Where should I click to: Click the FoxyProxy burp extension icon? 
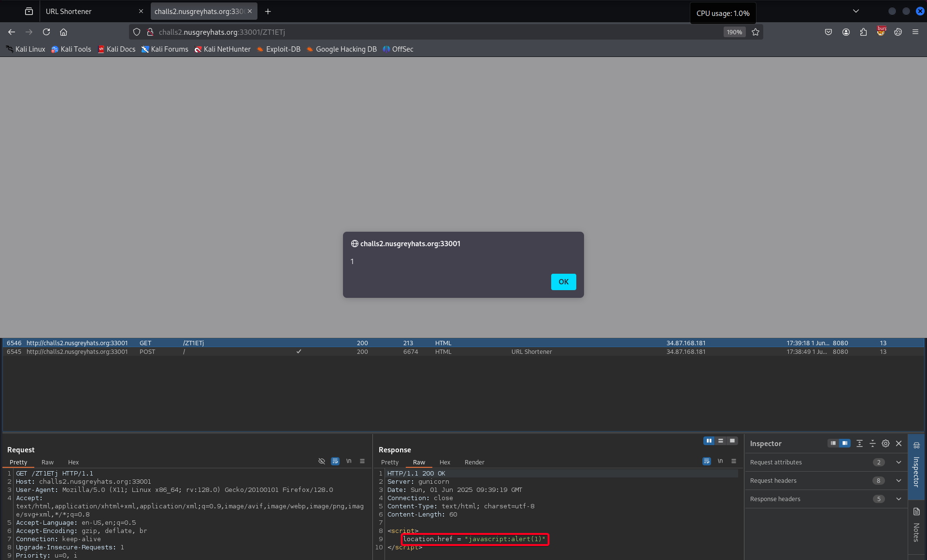(881, 31)
